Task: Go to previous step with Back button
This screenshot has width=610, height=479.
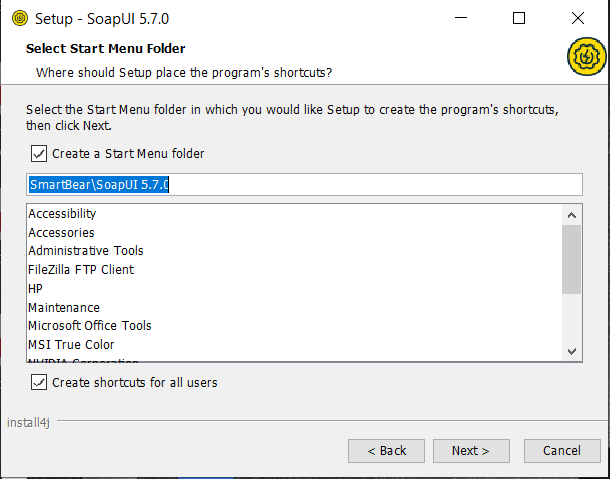Action: point(386,451)
